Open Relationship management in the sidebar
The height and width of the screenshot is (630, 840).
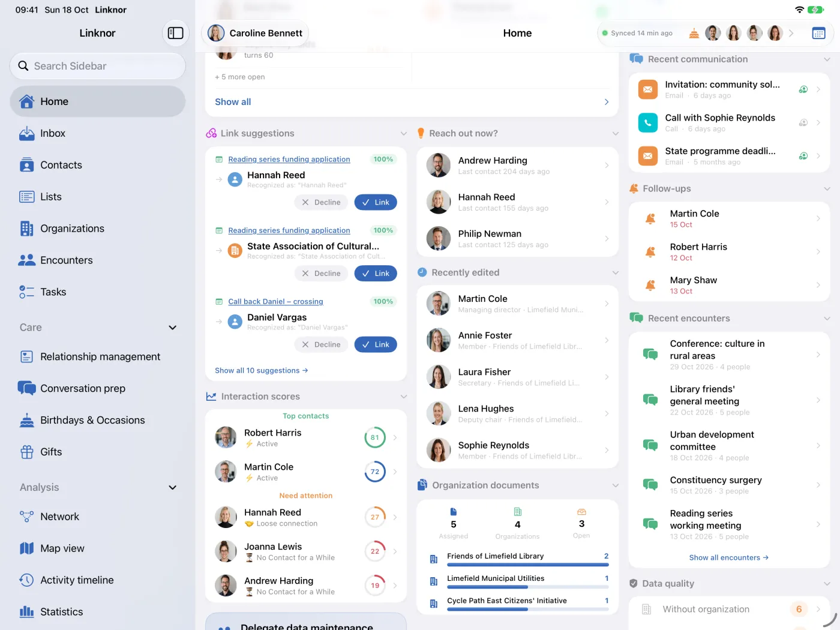(x=98, y=356)
